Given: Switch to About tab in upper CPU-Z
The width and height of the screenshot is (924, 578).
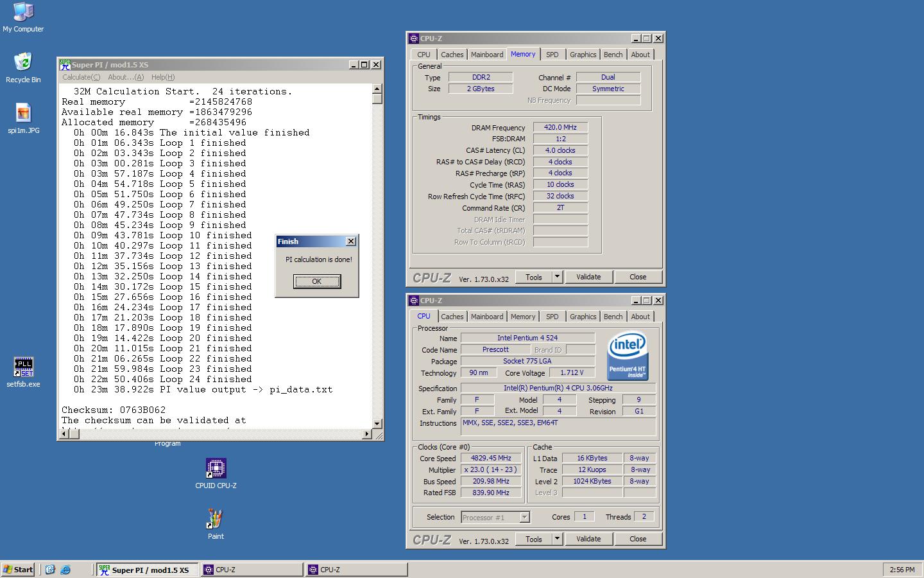Looking at the screenshot, I should coord(640,55).
